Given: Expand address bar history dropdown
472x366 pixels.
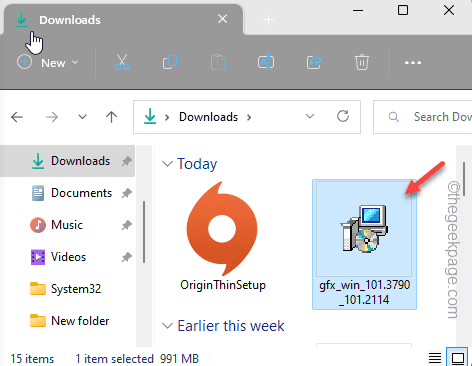Looking at the screenshot, I should pyautogui.click(x=310, y=116).
